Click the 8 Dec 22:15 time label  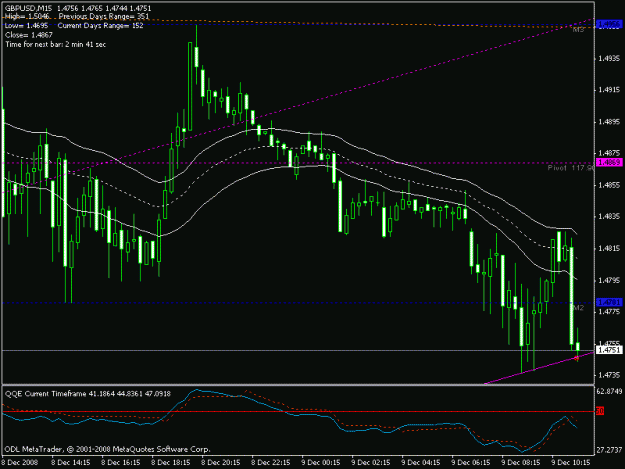click(x=271, y=462)
